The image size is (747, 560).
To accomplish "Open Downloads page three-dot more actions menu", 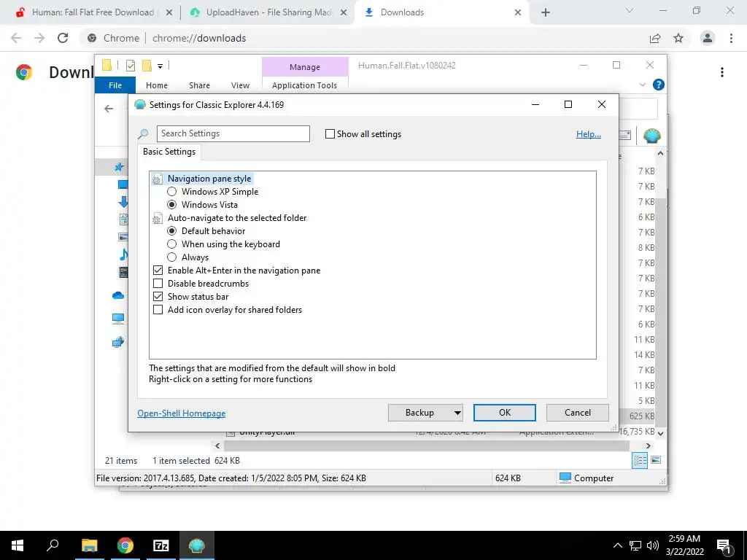I will [x=722, y=72].
